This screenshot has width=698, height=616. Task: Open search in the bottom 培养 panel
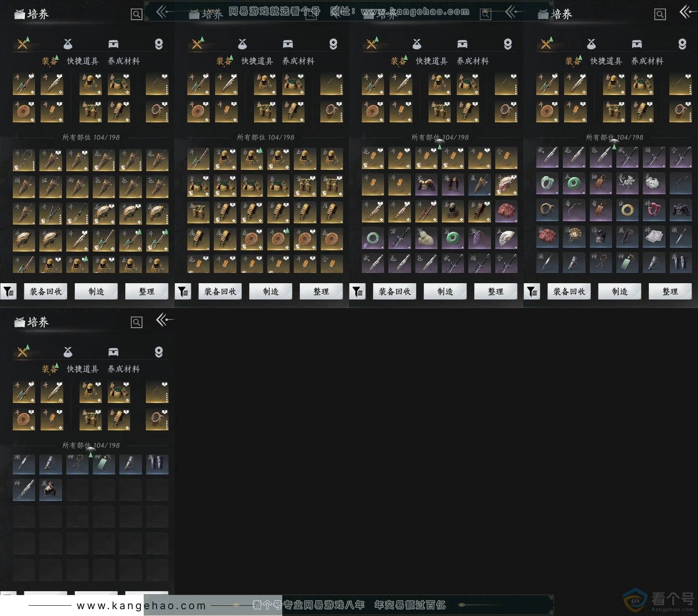[136, 323]
